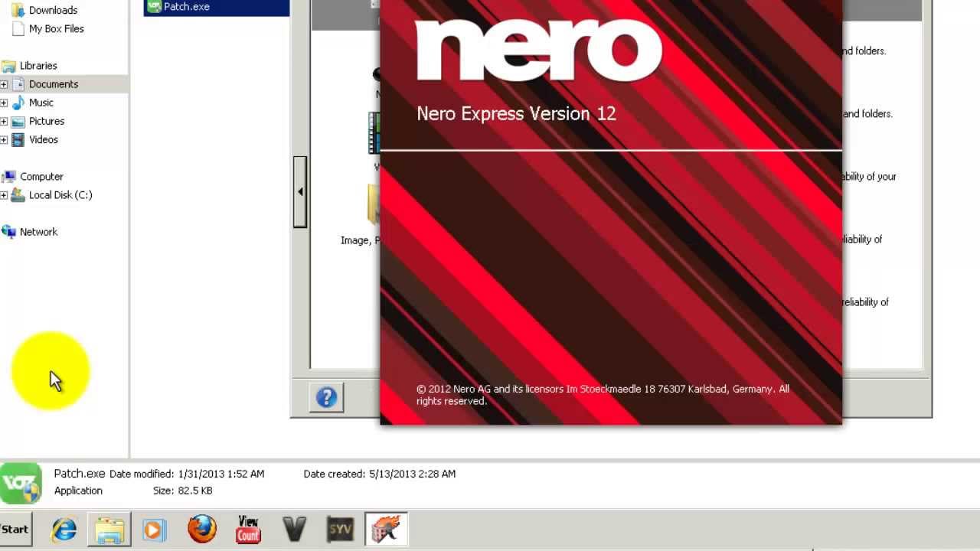Image resolution: width=980 pixels, height=551 pixels.
Task: Click 'Date modified: 1/31/2013 1:52 AM' text
Action: point(187,474)
